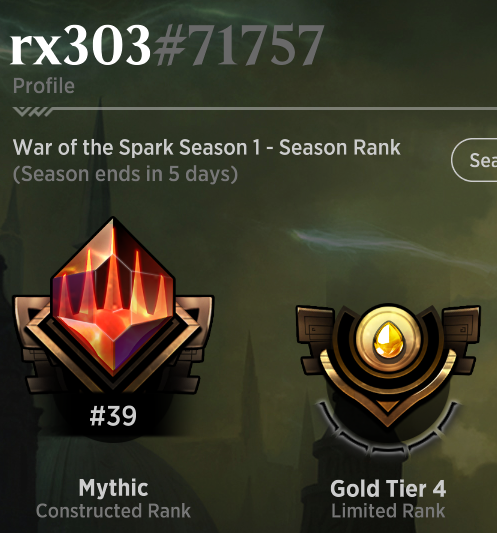Select the #39 Mythic rank number plate

(x=113, y=416)
